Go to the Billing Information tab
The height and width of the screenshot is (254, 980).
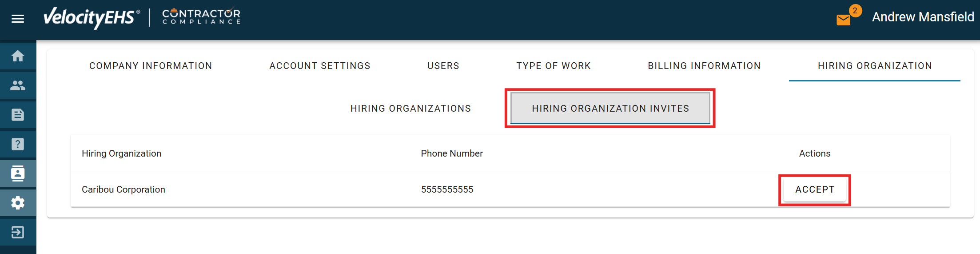704,66
